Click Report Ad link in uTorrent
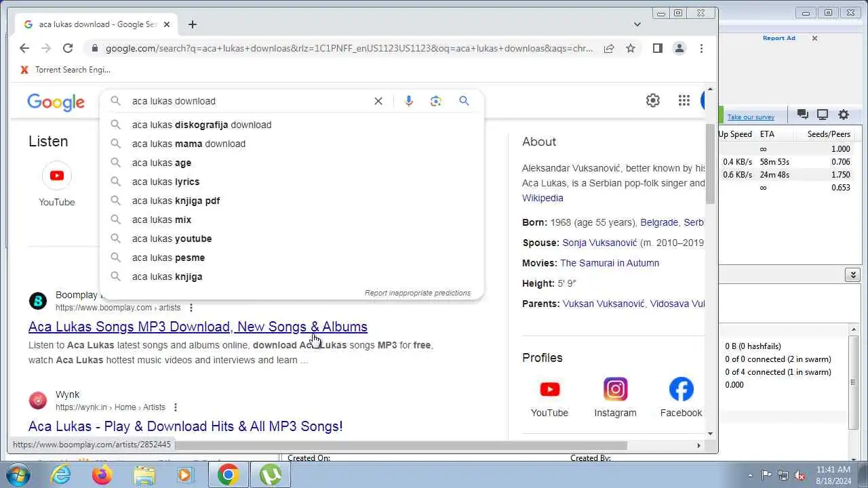The height and width of the screenshot is (488, 868). (778, 38)
